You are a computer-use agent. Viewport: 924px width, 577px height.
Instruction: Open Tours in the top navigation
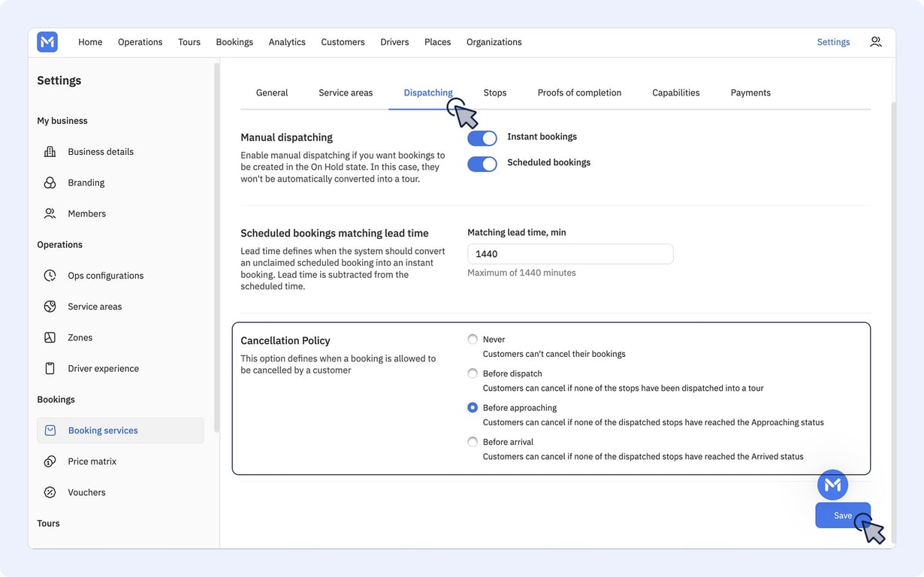tap(189, 42)
